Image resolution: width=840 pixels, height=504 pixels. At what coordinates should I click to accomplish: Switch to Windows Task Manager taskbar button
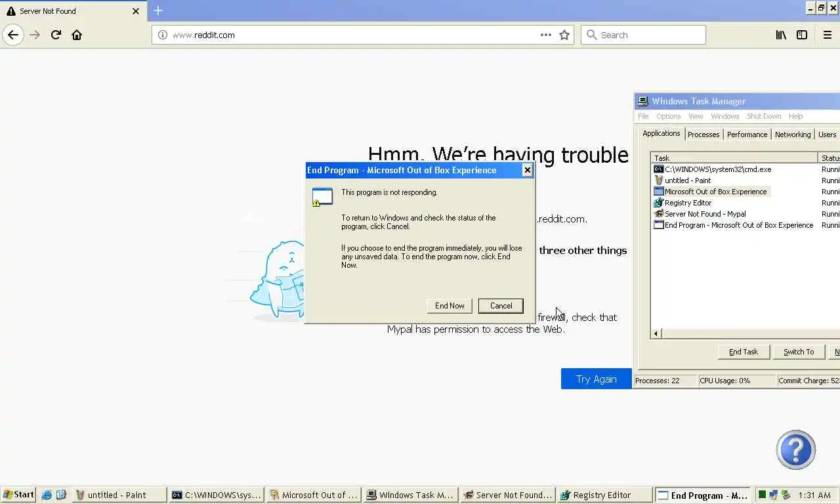point(411,495)
